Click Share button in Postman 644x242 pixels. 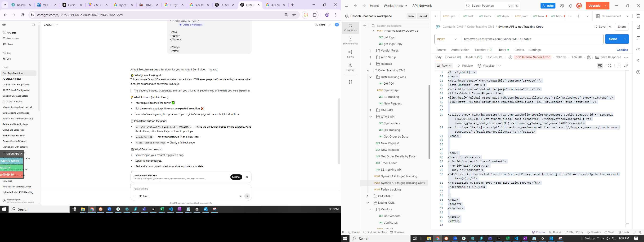(622, 27)
